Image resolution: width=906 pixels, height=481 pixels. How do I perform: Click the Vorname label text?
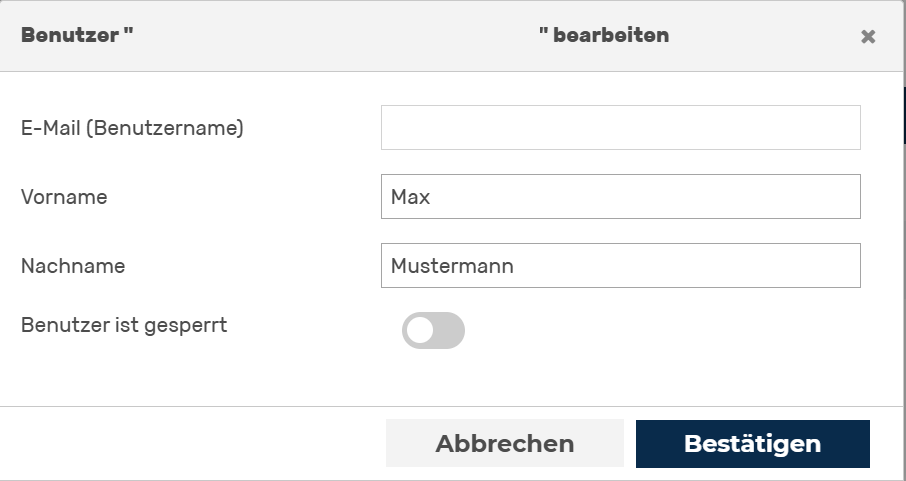64,197
